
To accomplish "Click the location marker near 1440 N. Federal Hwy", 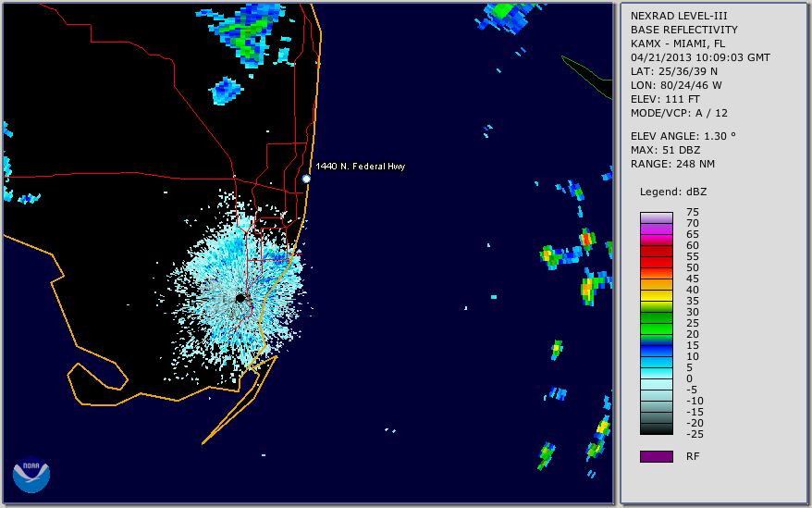I will click(x=306, y=179).
